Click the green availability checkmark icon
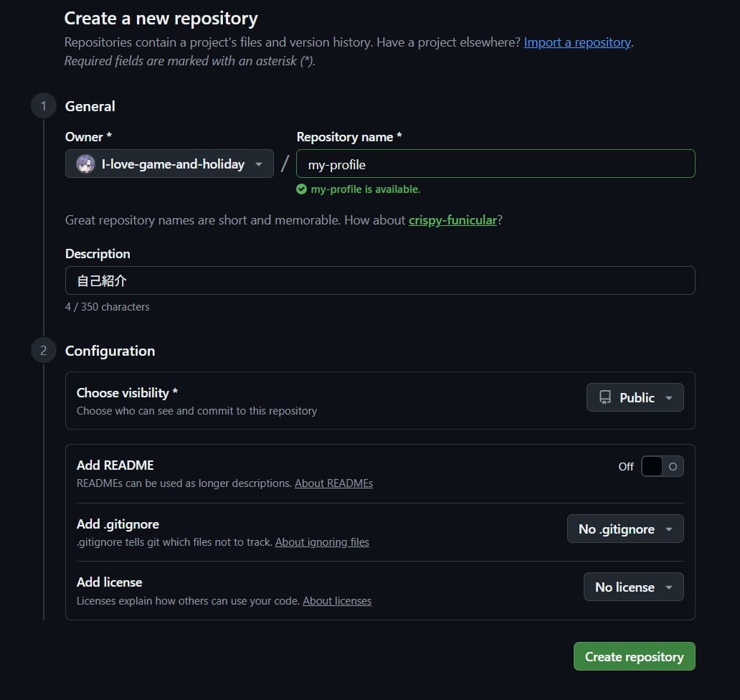 301,189
